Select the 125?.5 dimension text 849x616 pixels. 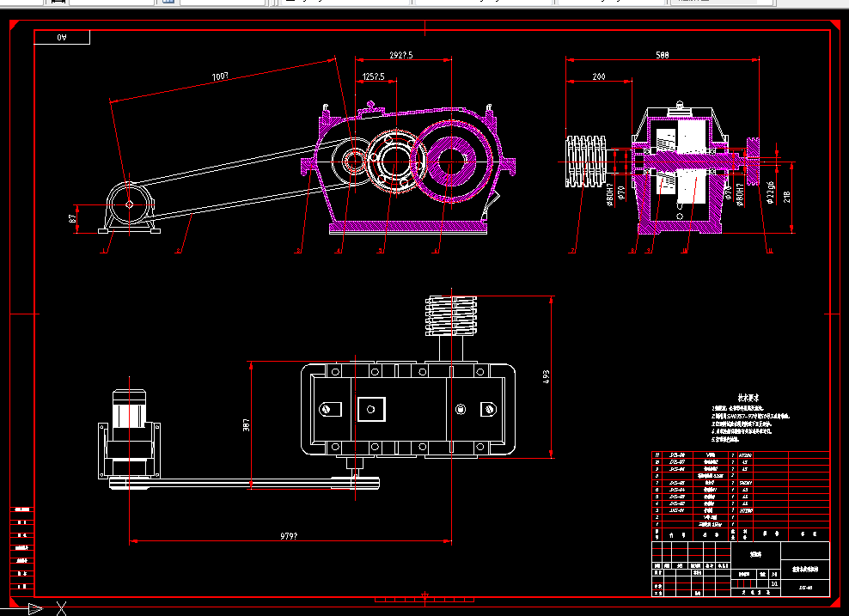pyautogui.click(x=374, y=76)
